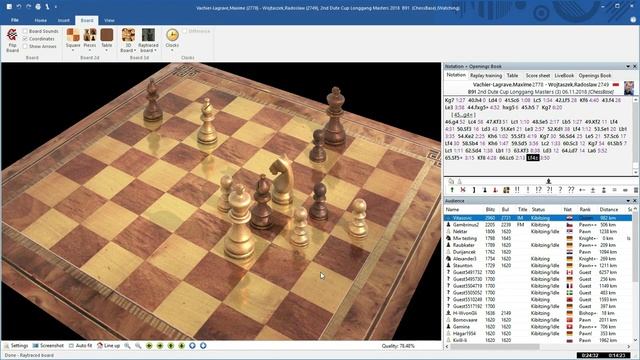Viewport: 640px width, 360px height.
Task: Click the Raytraced board icon
Action: (148, 35)
